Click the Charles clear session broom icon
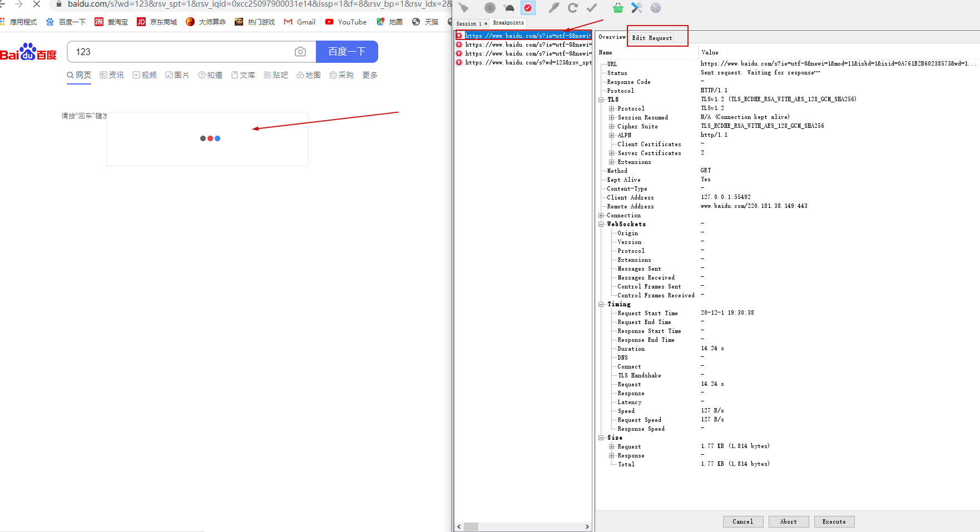The height and width of the screenshot is (532, 980). (x=464, y=8)
